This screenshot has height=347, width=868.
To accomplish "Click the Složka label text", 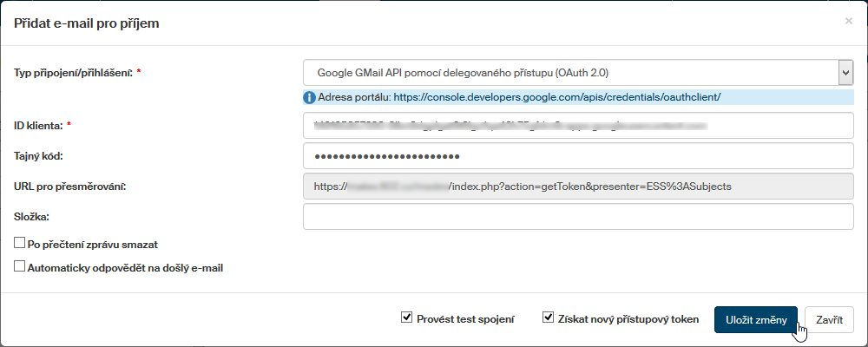I will (33, 217).
